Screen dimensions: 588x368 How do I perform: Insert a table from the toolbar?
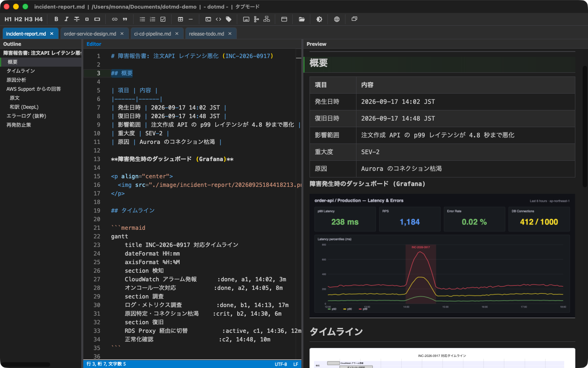pos(180,19)
